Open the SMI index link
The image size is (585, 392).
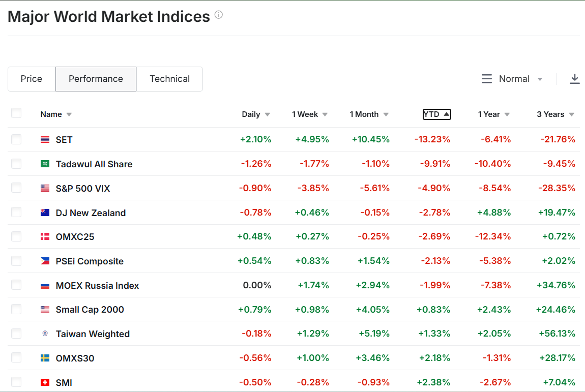pos(64,383)
